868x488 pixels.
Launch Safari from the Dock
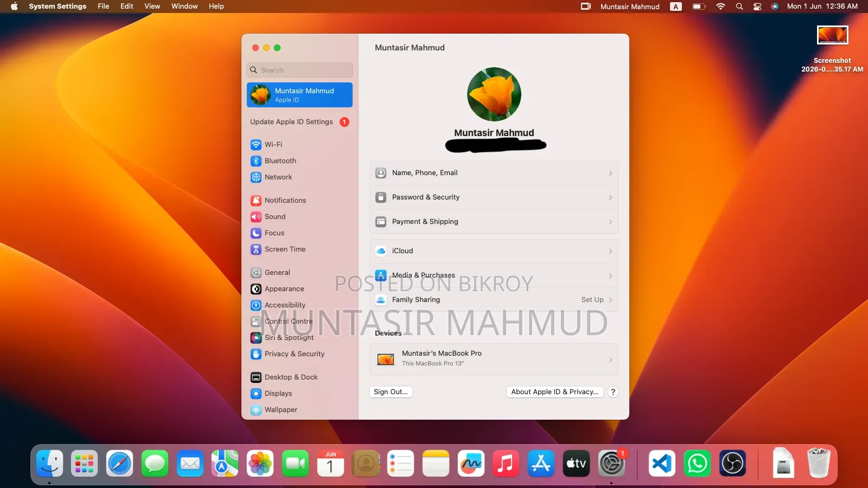click(x=119, y=464)
